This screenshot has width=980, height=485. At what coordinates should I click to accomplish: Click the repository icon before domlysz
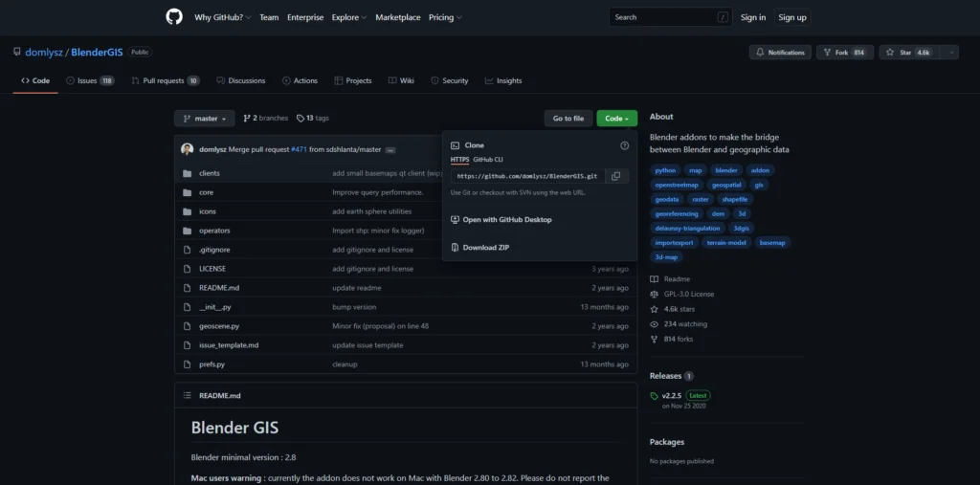tap(17, 52)
